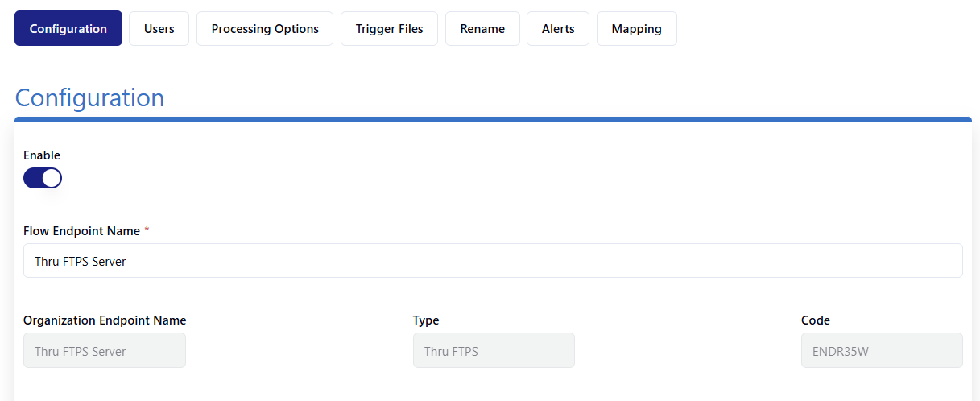The height and width of the screenshot is (401, 980).
Task: Click the blue bar atop the configuration panel
Action: point(493,119)
